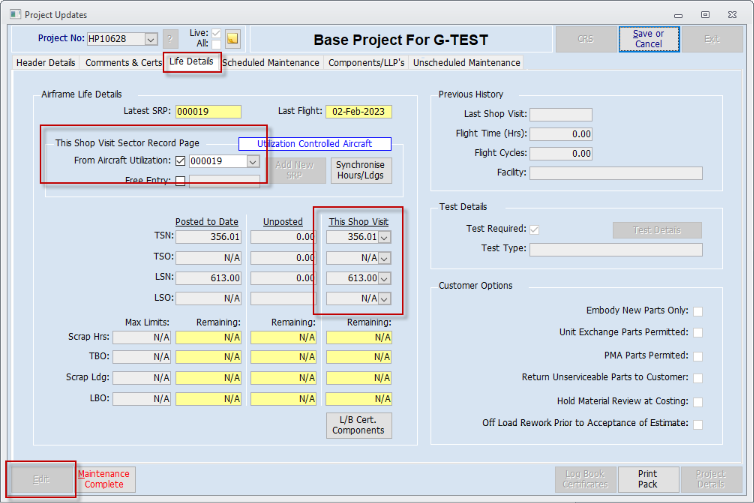
Task: Click LSN Posted to Date value 613.00
Action: click(x=208, y=278)
